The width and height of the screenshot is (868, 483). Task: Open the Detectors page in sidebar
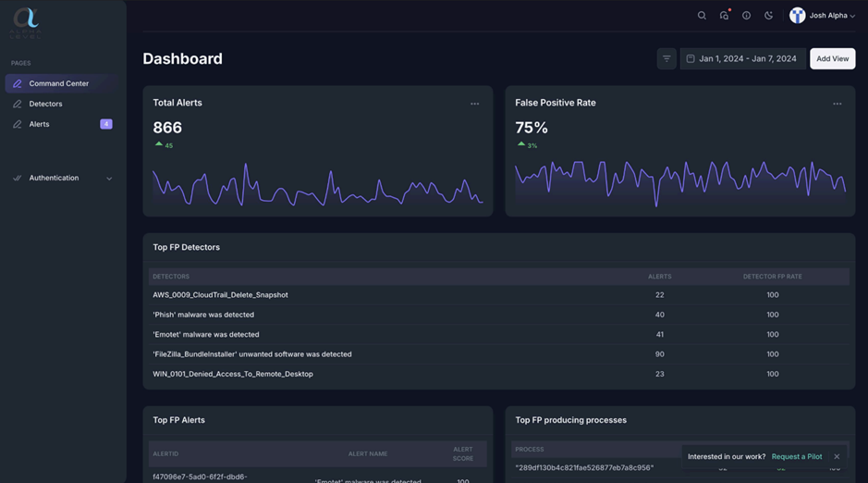click(45, 104)
